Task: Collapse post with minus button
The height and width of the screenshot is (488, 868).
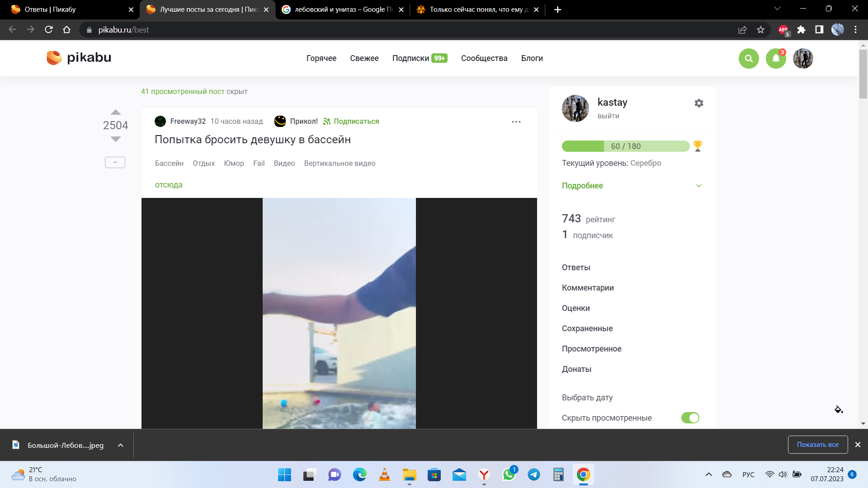Action: tap(115, 162)
